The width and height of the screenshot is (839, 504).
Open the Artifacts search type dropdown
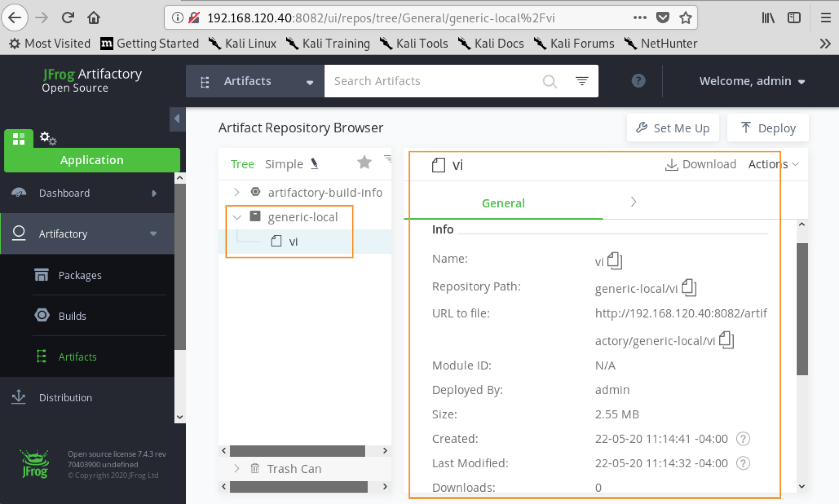[255, 81]
